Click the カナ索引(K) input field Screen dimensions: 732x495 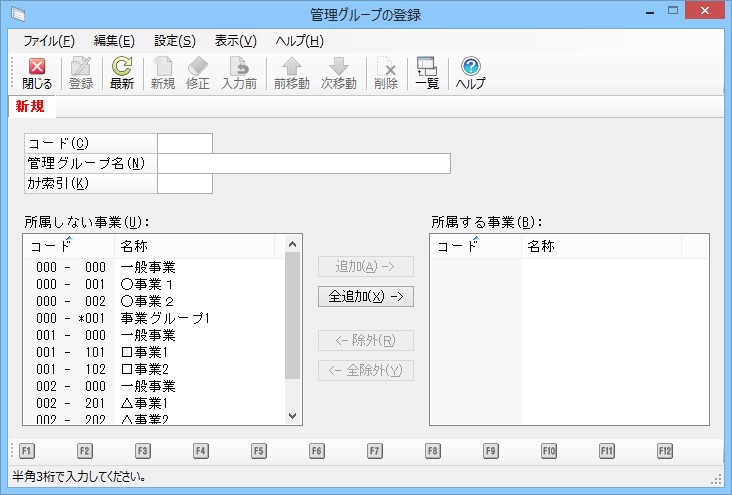185,183
